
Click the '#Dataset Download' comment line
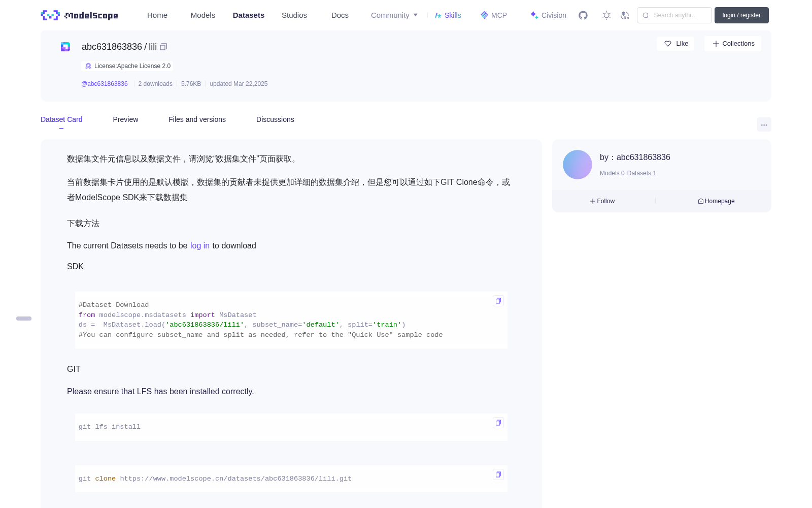(114, 305)
